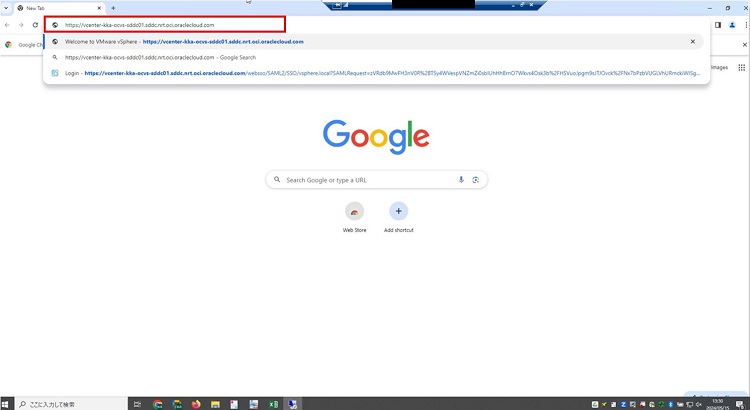Select the Login websso SAML2 suggestion
The image size is (750, 410).
373,73
